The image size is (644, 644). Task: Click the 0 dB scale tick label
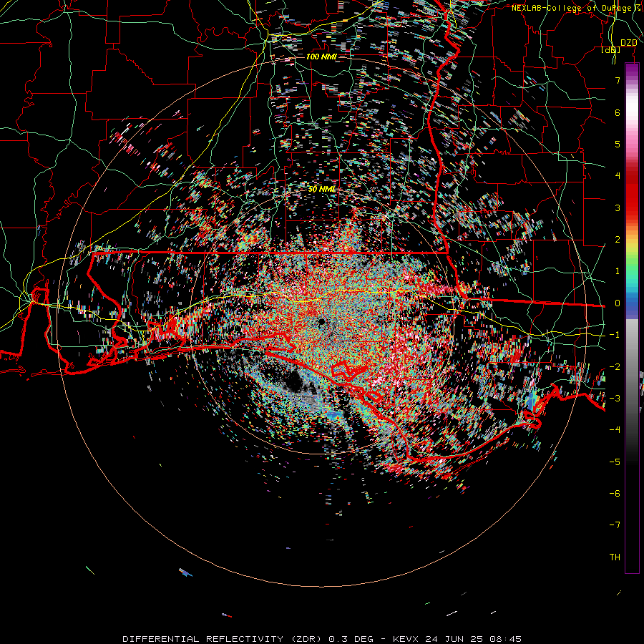618,303
